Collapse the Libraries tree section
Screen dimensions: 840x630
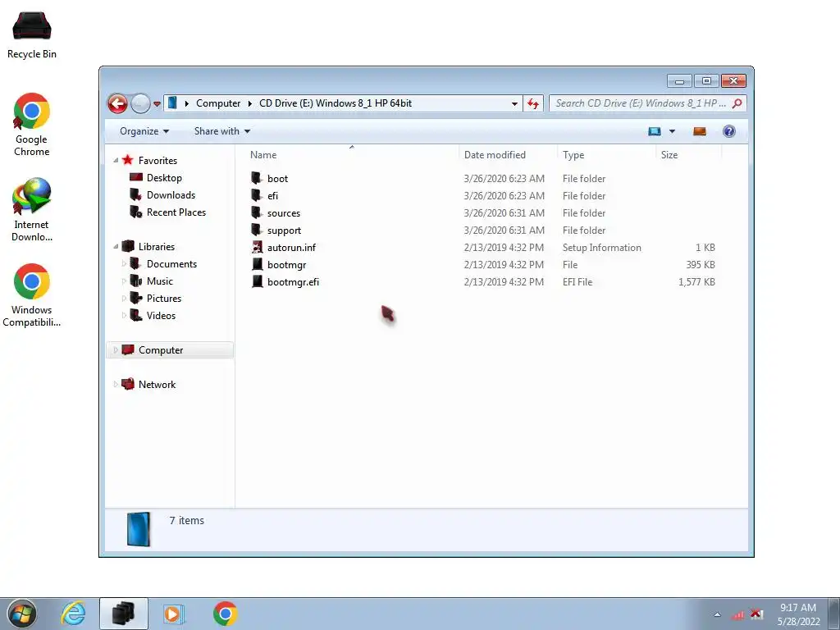pyautogui.click(x=116, y=246)
